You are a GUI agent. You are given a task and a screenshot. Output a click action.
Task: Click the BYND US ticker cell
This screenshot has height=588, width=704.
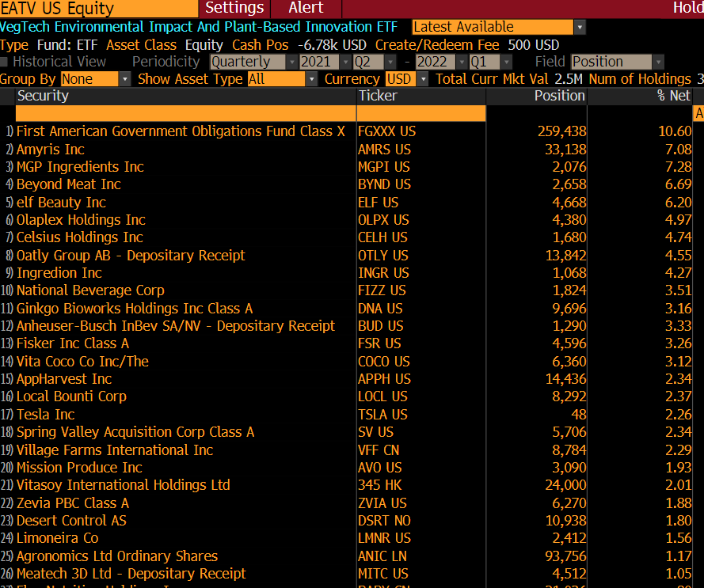coord(384,184)
